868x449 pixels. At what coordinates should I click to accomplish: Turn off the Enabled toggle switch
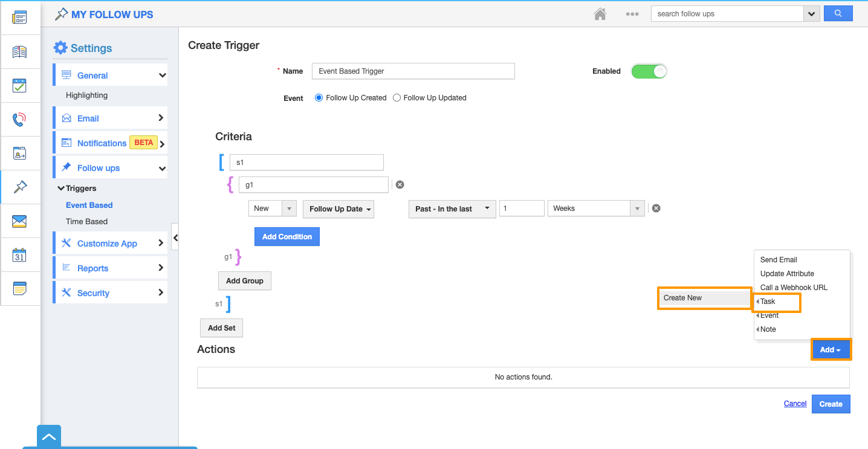(x=649, y=71)
